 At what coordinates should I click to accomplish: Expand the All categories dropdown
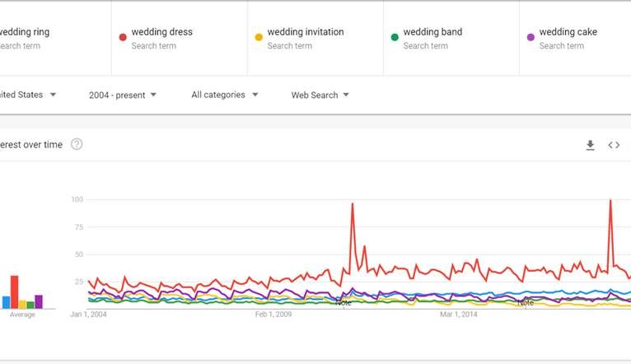point(225,95)
